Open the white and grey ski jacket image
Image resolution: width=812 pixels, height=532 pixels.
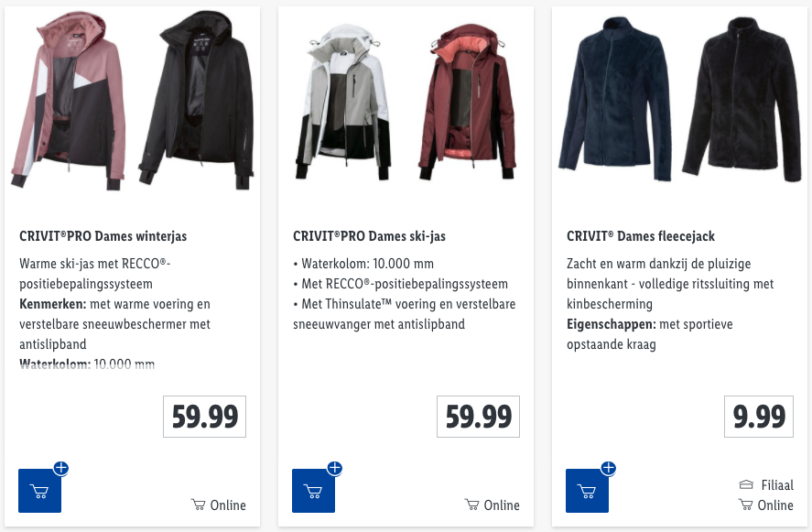342,101
